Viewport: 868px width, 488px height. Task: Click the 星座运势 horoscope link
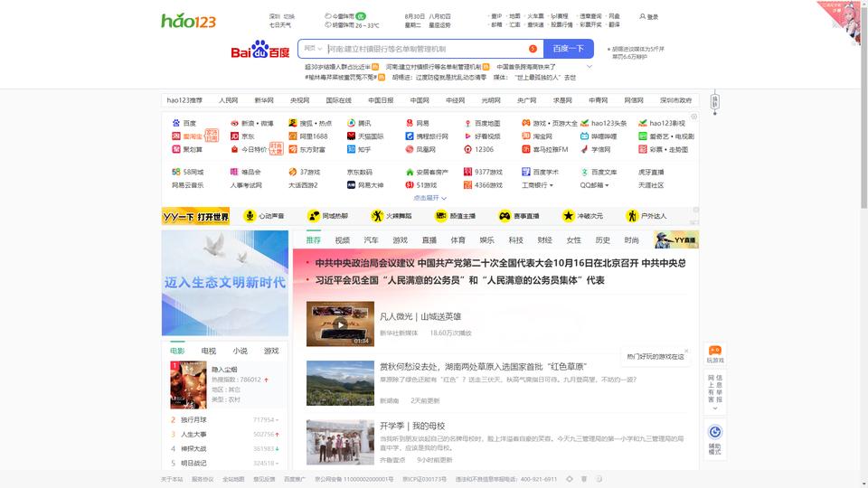click(439, 25)
